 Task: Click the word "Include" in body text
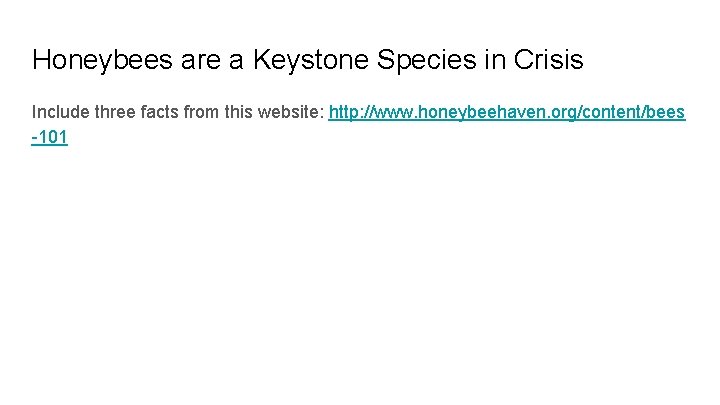click(60, 112)
